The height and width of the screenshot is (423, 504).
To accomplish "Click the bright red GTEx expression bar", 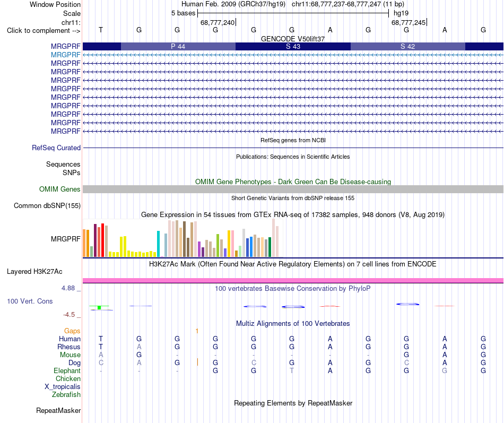I will (x=102, y=240).
